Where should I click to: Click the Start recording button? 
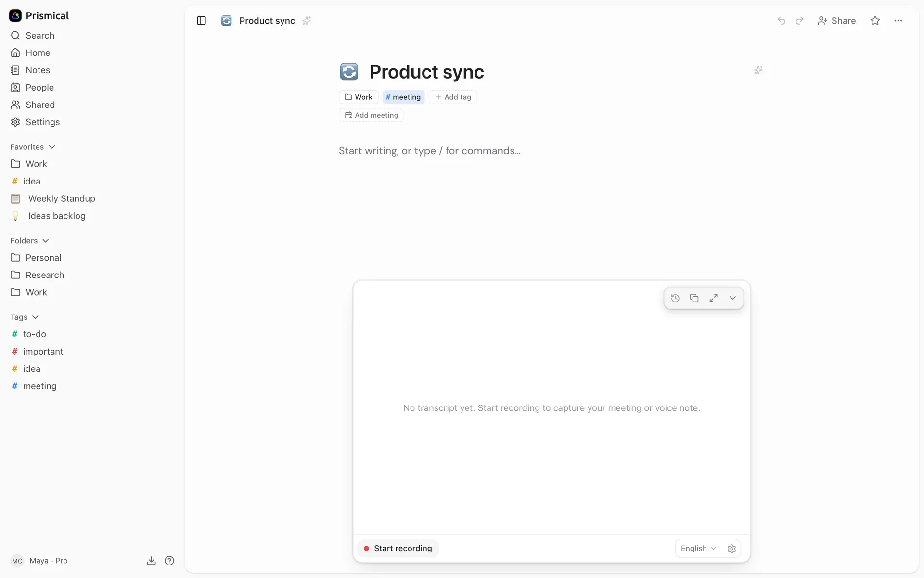[398, 549]
